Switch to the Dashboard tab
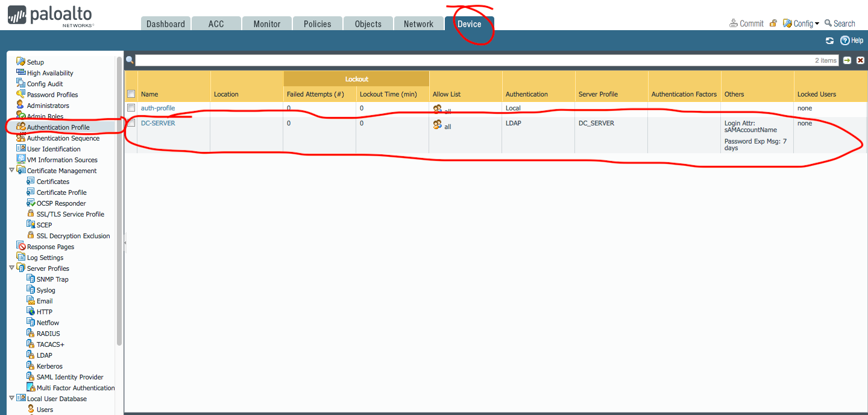Image resolution: width=868 pixels, height=415 pixels. click(166, 24)
